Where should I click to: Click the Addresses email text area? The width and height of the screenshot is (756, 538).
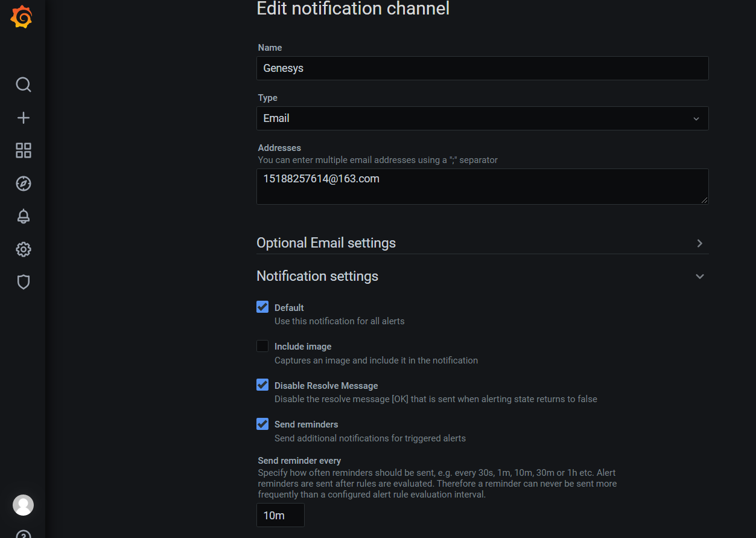pos(482,186)
